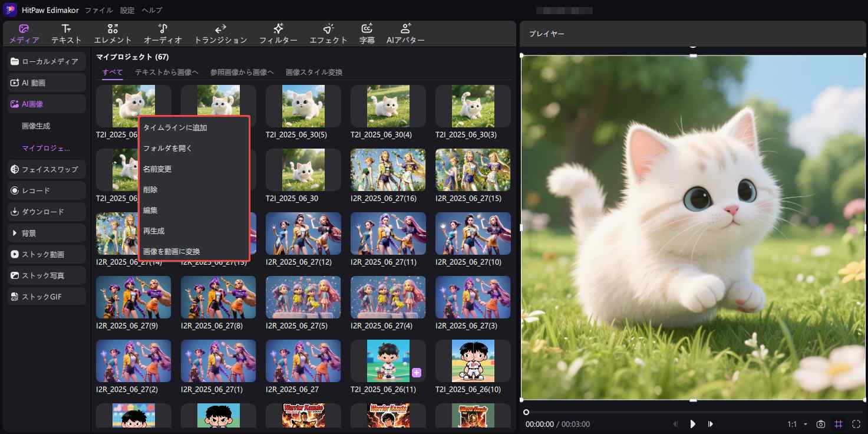Select ストックGIF in the sidebar

pyautogui.click(x=47, y=297)
